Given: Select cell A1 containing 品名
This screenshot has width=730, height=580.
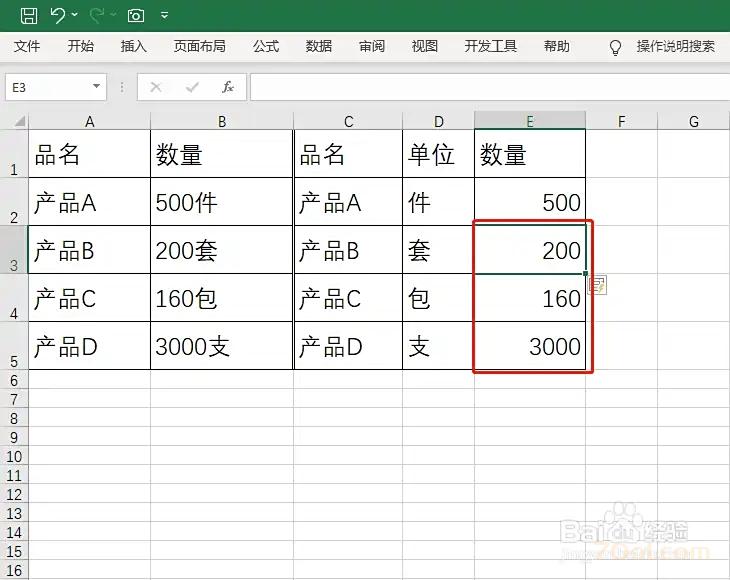Looking at the screenshot, I should pyautogui.click(x=89, y=154).
